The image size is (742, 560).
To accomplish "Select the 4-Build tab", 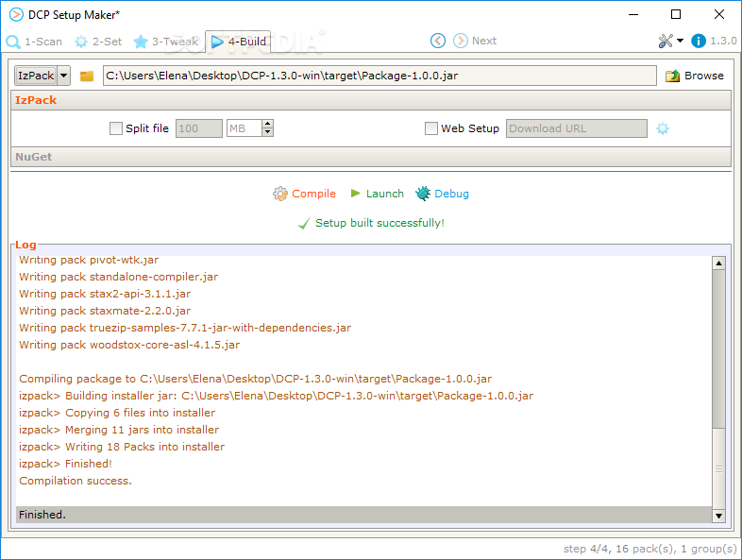I will coord(238,42).
